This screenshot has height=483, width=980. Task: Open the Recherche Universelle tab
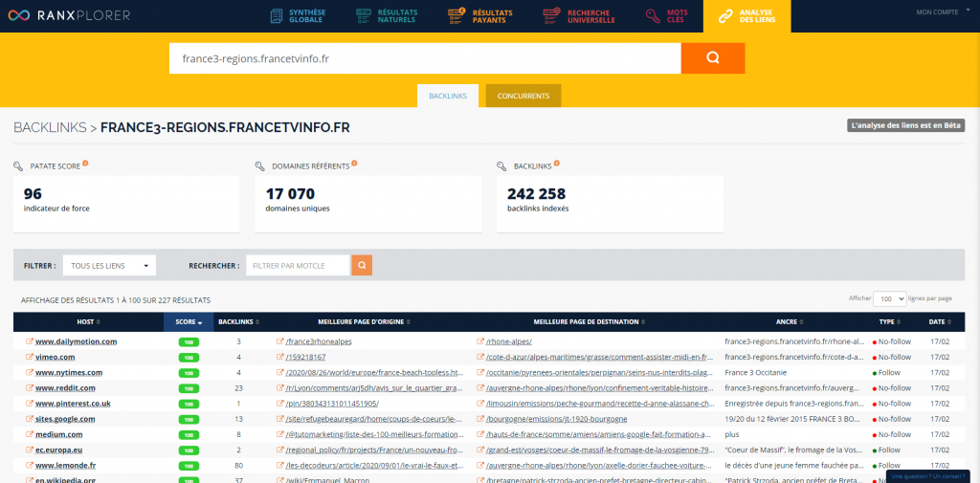point(579,16)
